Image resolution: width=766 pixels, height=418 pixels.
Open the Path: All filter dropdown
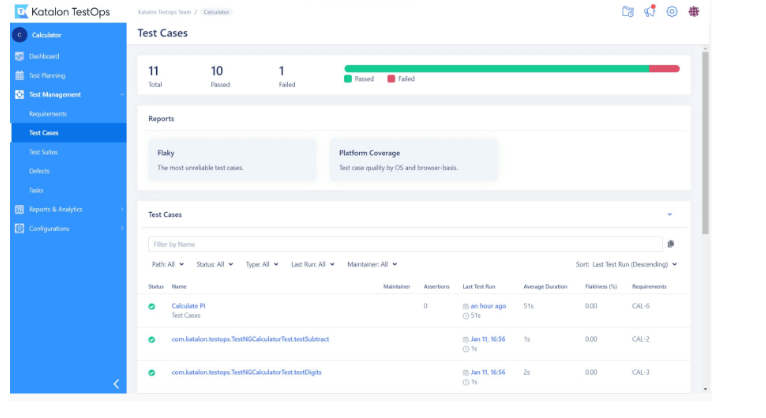(x=168, y=264)
